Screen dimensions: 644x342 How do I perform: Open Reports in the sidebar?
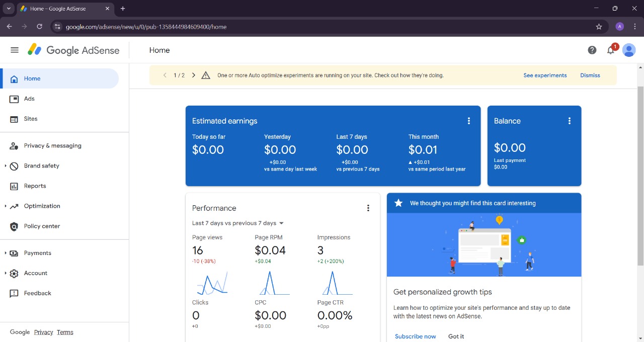tap(59, 186)
